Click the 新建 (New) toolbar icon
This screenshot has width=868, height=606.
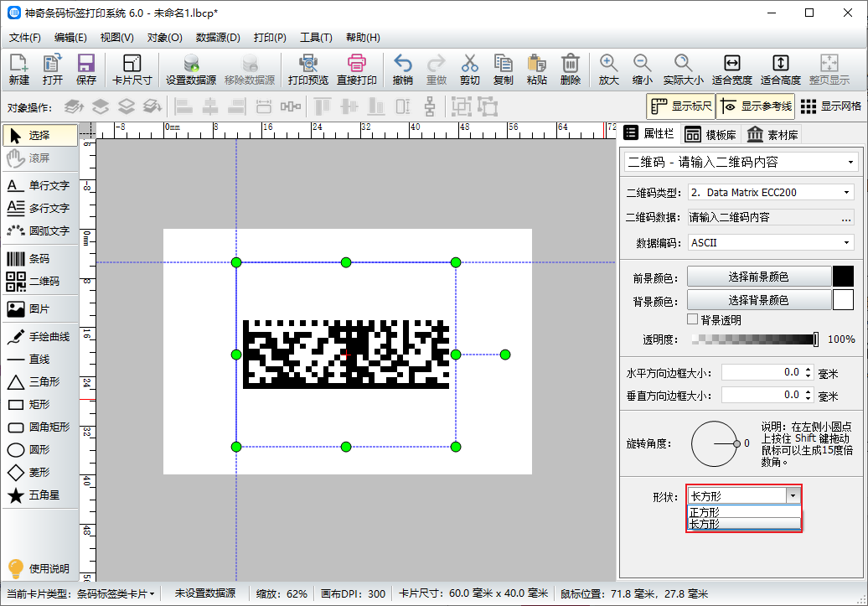(18, 70)
